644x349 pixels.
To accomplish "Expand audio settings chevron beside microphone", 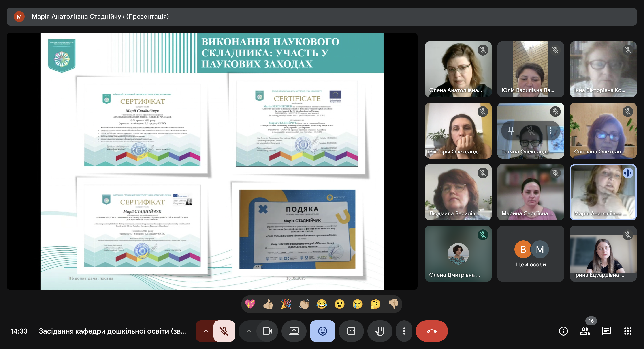I will click(x=206, y=331).
